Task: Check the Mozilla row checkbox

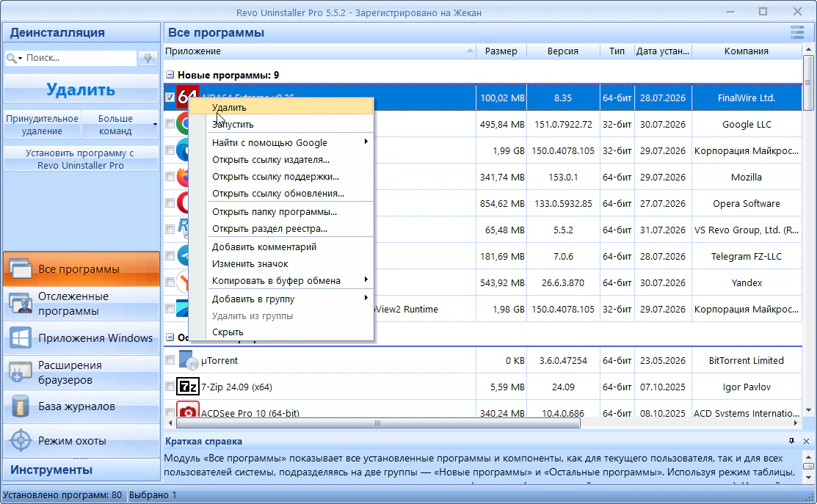Action: coord(170,177)
